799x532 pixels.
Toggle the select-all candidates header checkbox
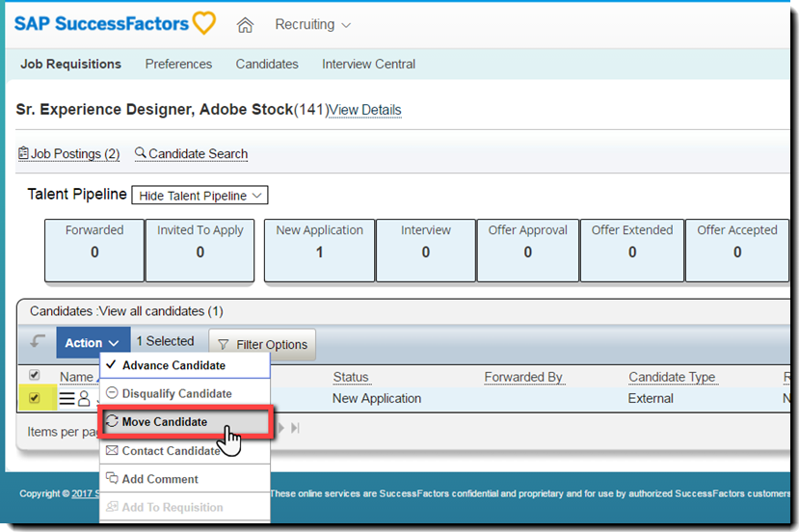[x=35, y=375]
